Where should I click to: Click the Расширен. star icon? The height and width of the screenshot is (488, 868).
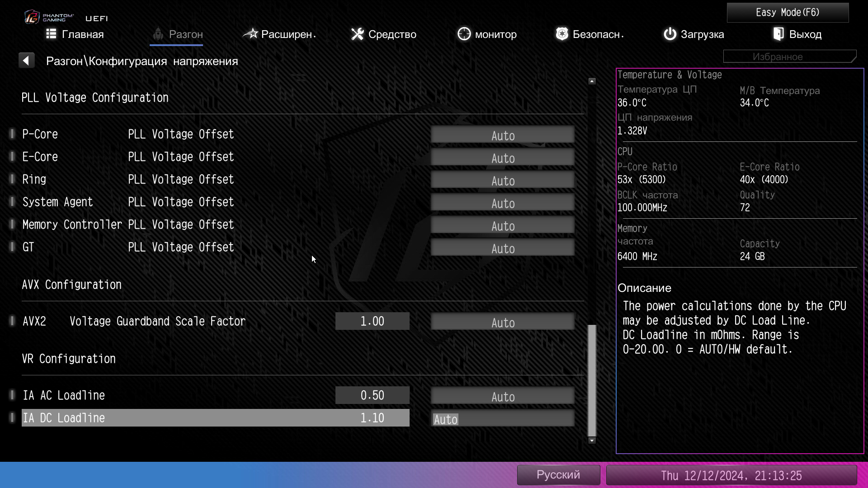pyautogui.click(x=250, y=34)
